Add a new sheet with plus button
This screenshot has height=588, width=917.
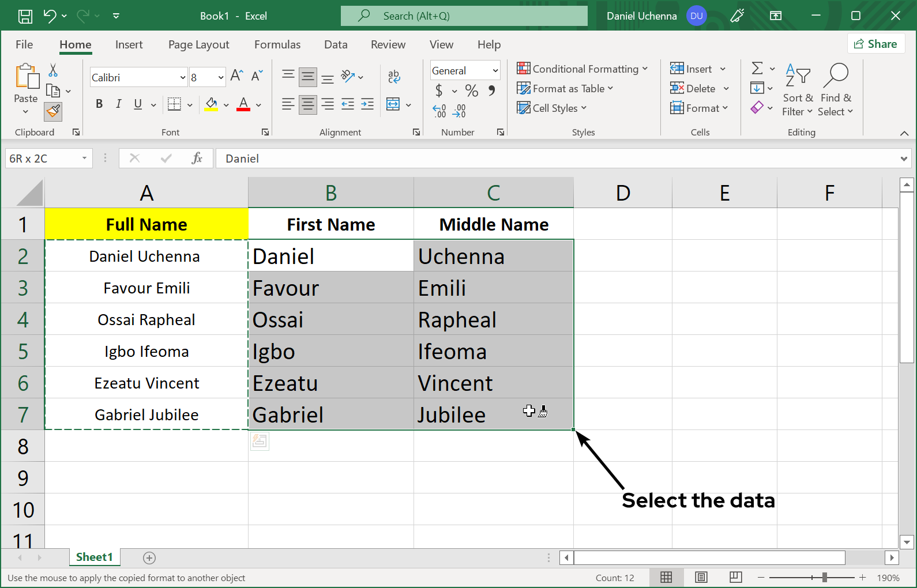(x=149, y=557)
